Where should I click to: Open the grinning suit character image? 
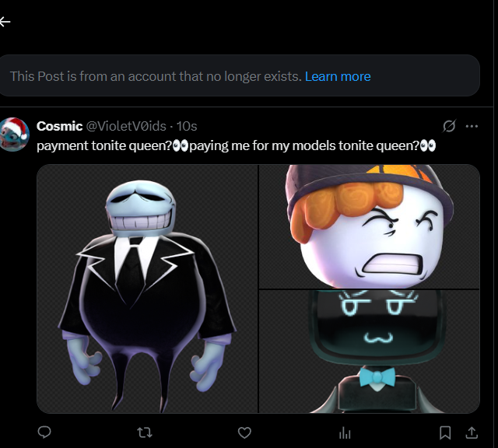147,289
